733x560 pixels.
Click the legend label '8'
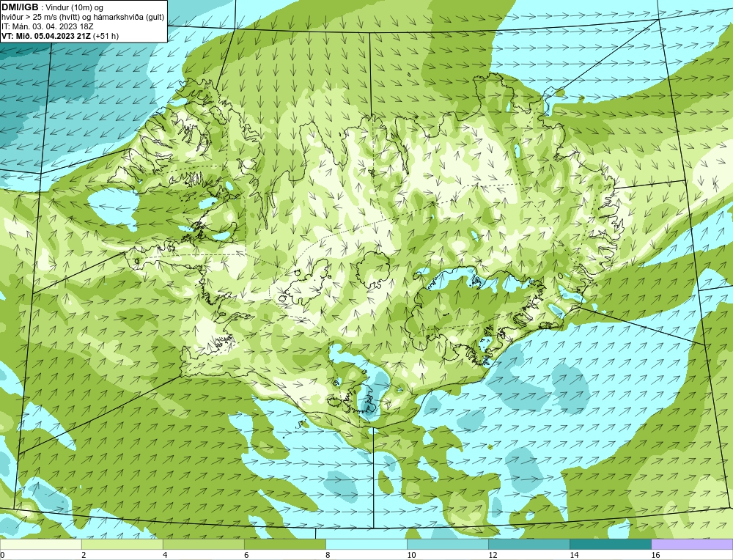coord(328,555)
